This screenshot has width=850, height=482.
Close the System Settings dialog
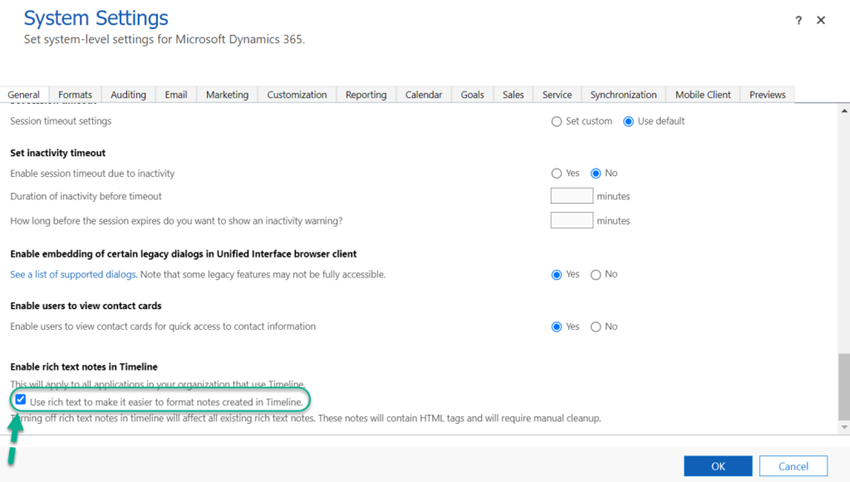(821, 20)
